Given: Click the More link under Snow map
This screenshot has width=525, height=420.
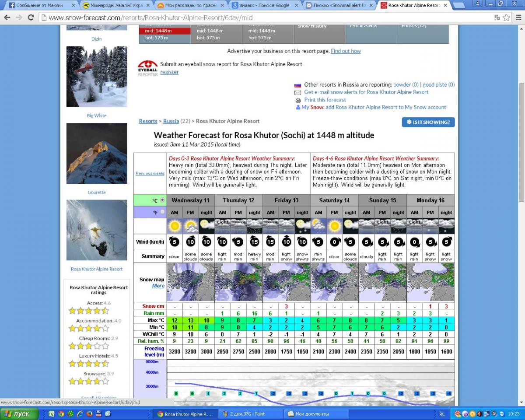Looking at the screenshot, I should coord(158,286).
